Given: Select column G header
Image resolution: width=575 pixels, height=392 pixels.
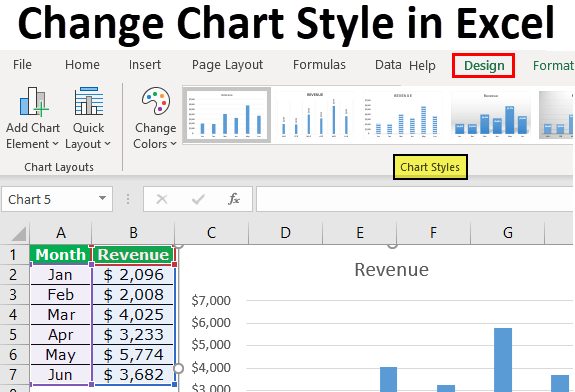Looking at the screenshot, I should click(x=508, y=232).
